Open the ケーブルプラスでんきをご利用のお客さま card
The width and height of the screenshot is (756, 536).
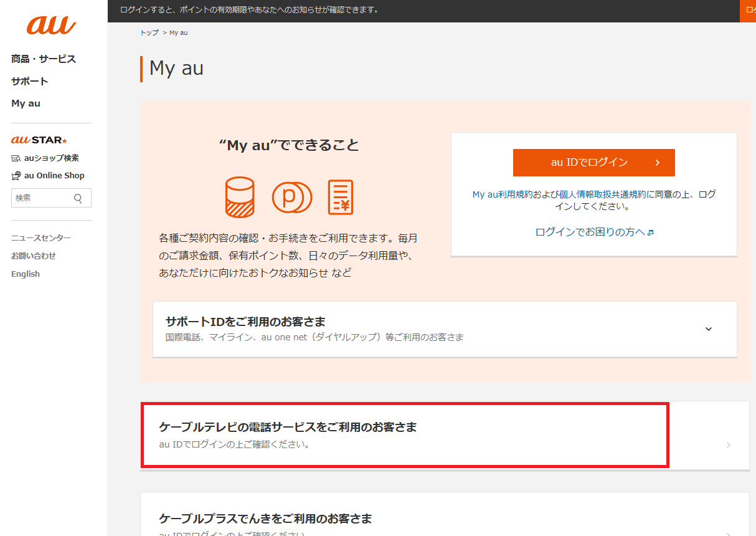(x=445, y=515)
